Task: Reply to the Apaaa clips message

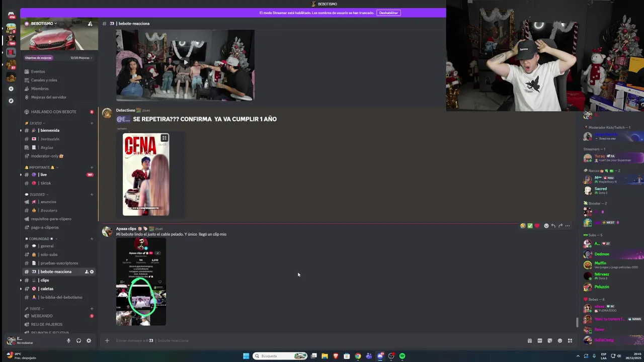Action: pyautogui.click(x=553, y=226)
